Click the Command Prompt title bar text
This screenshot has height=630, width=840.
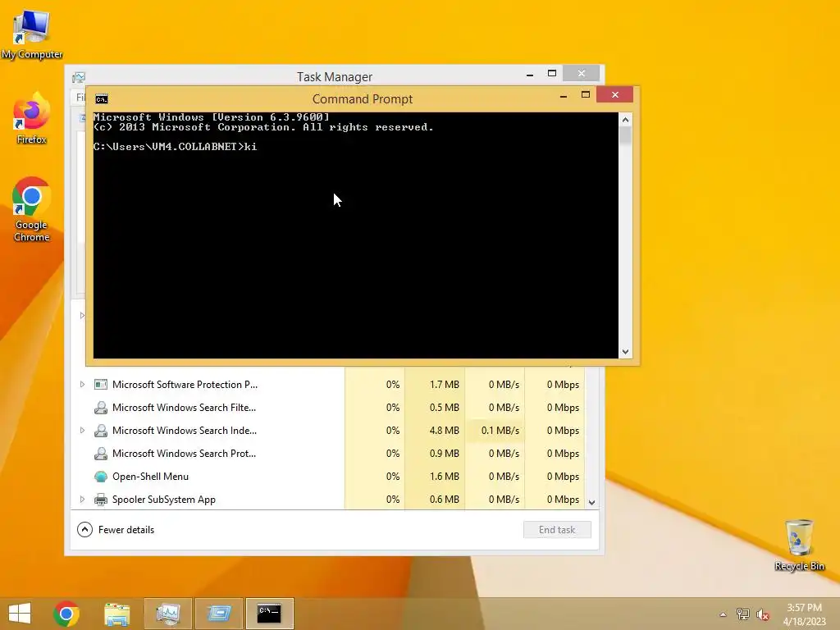point(363,99)
